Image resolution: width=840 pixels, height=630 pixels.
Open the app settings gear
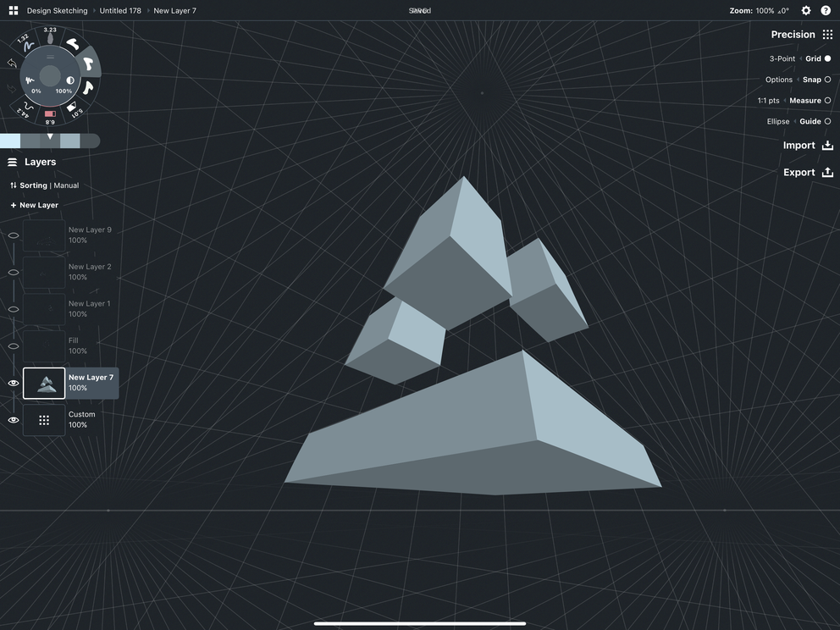pyautogui.click(x=804, y=10)
